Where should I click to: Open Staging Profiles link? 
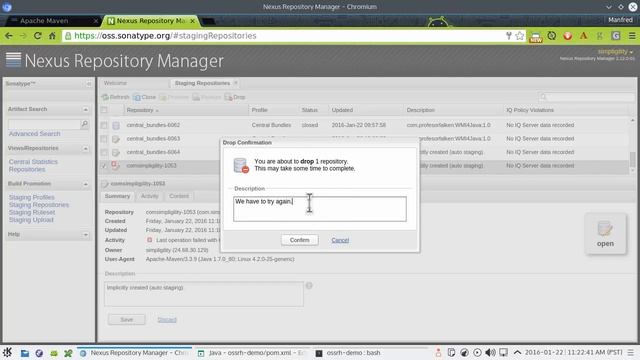tap(31, 197)
